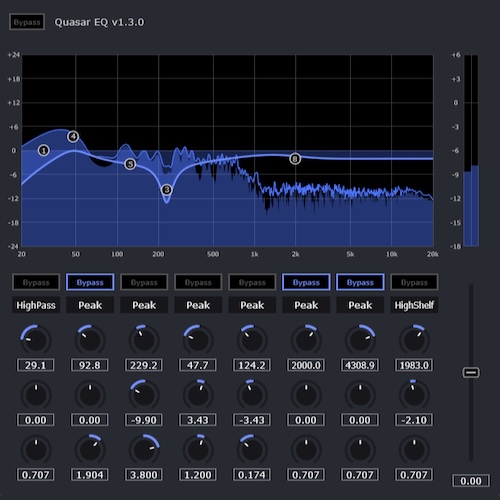Click the -3.43 gain value field
The height and width of the screenshot is (500, 500).
[252, 420]
